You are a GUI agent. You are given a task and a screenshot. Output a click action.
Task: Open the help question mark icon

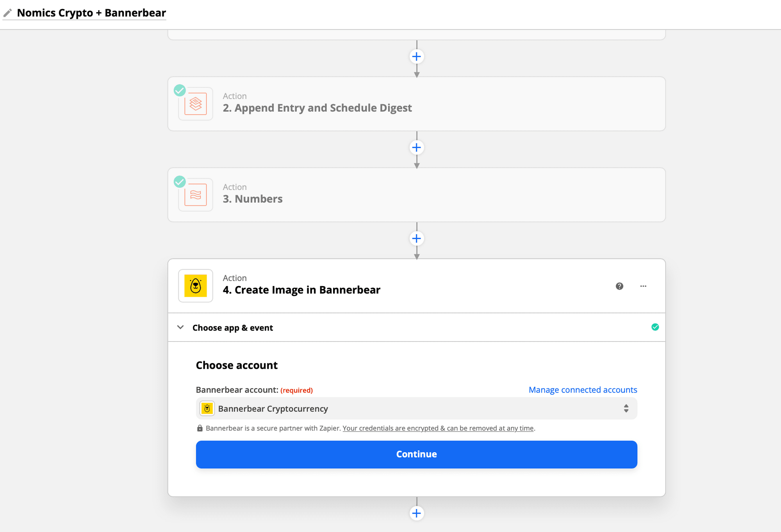click(619, 286)
